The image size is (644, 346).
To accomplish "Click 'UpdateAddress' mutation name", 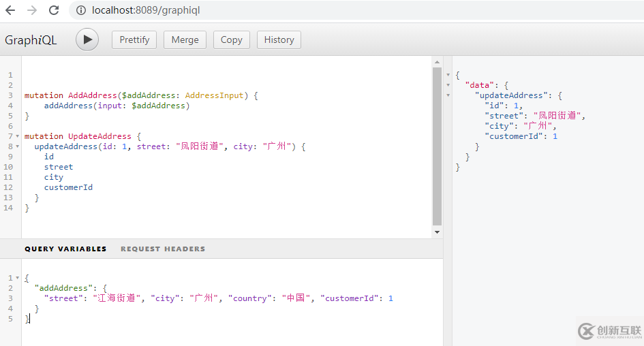I will pos(99,136).
